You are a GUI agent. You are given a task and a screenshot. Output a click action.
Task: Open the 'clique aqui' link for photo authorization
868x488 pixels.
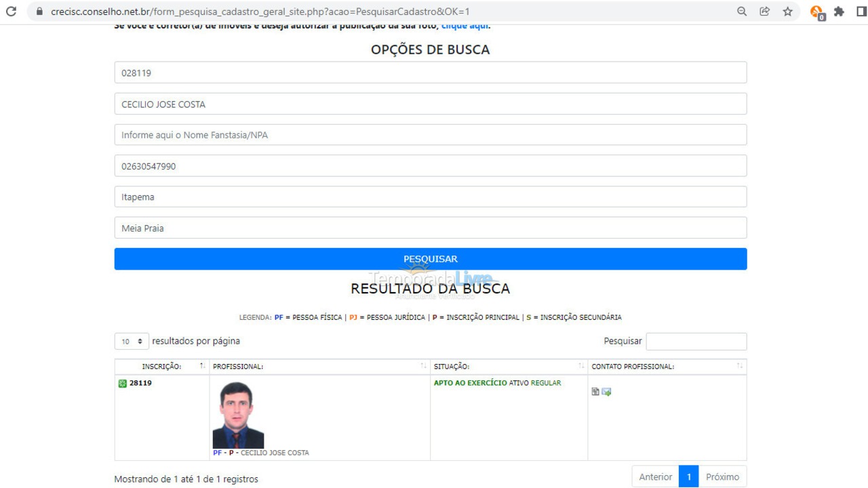click(x=465, y=25)
